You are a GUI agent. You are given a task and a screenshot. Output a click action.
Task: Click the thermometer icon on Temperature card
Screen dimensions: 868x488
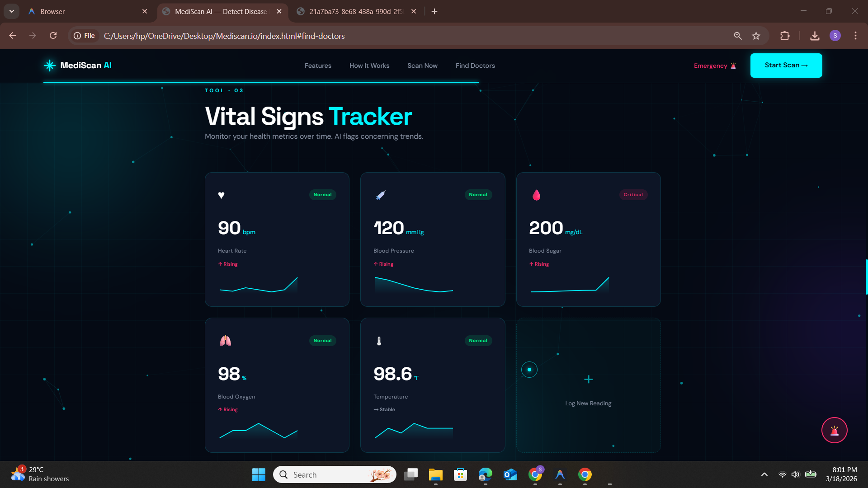point(379,341)
